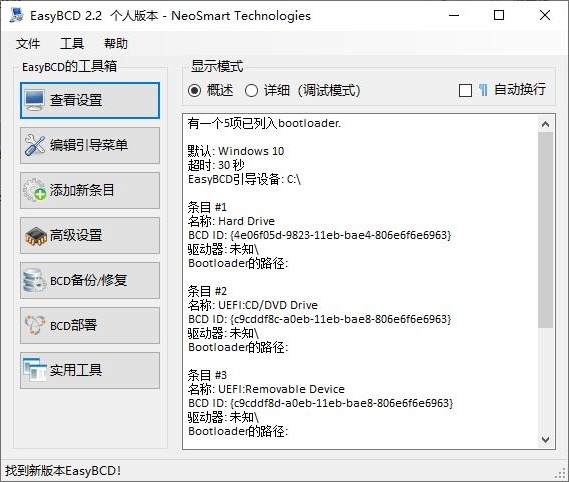Click the heading 条目 #1

point(207,207)
